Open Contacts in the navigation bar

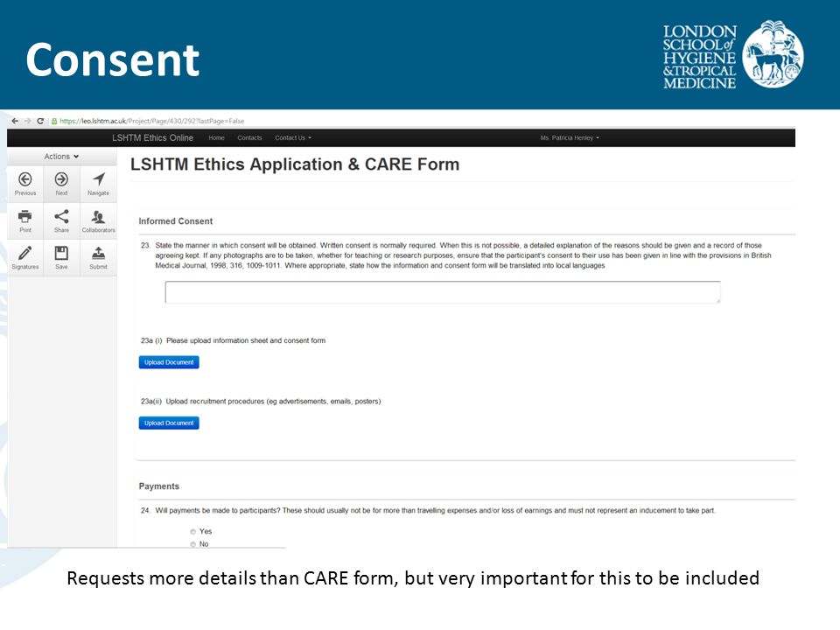pyautogui.click(x=249, y=137)
